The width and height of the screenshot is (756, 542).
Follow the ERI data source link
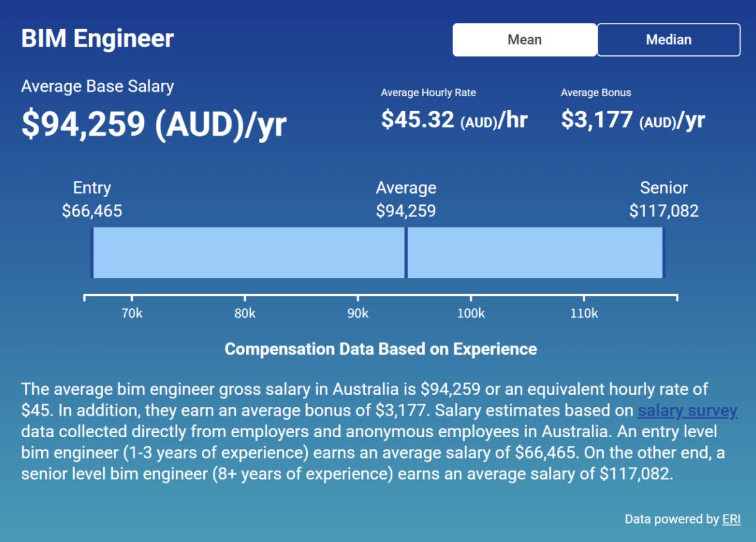731,519
